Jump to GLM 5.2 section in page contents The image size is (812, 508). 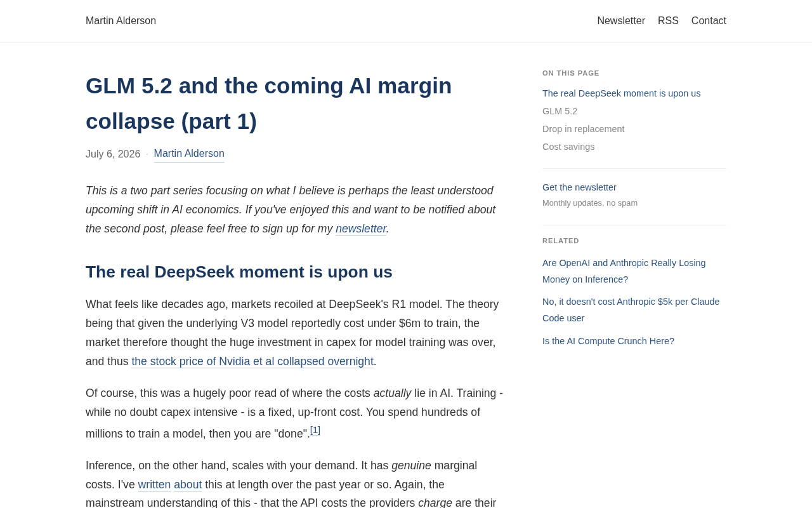(x=560, y=111)
